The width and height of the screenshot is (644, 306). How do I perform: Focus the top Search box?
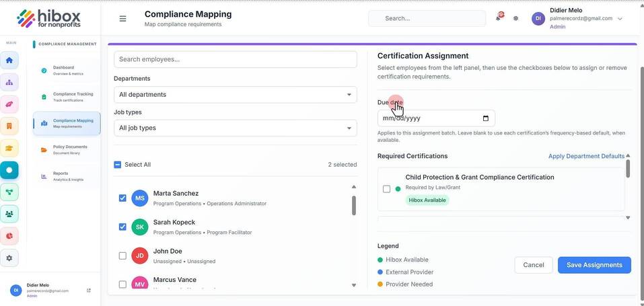pos(427,18)
